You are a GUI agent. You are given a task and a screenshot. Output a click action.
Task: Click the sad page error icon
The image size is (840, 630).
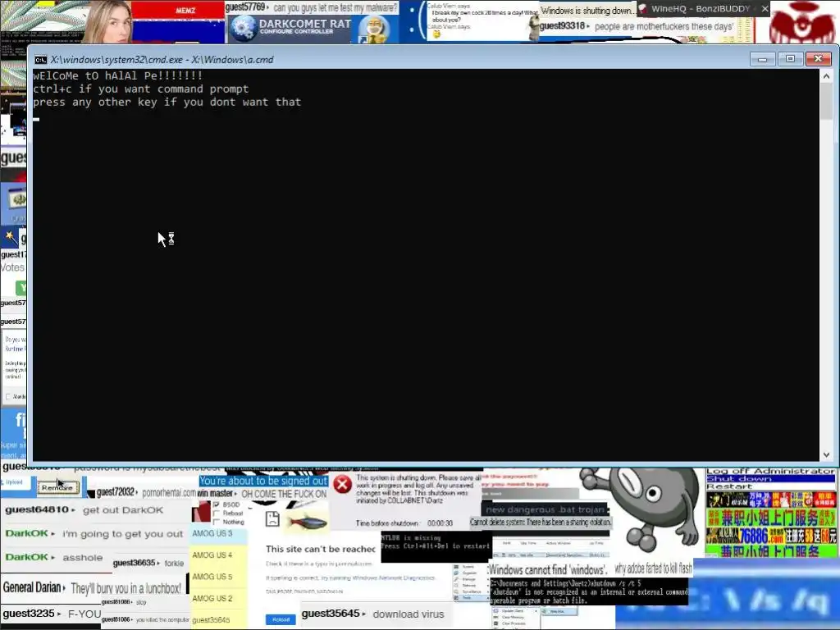coord(272,518)
